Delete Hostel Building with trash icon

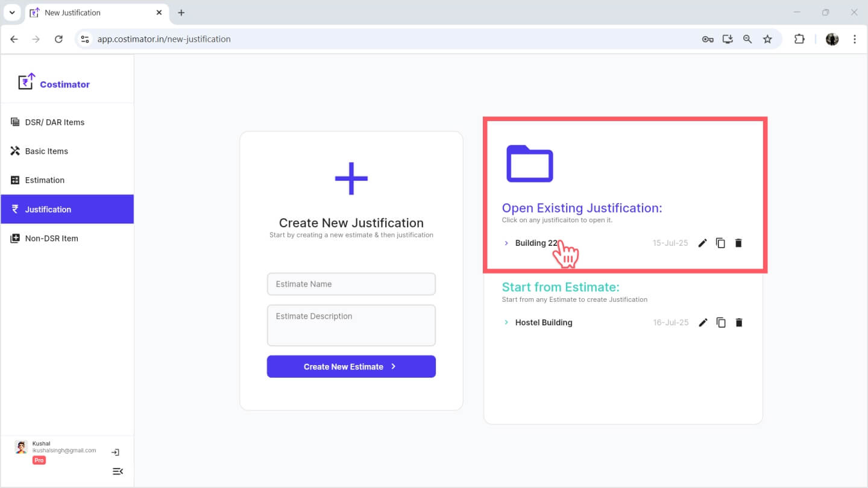tap(739, 322)
